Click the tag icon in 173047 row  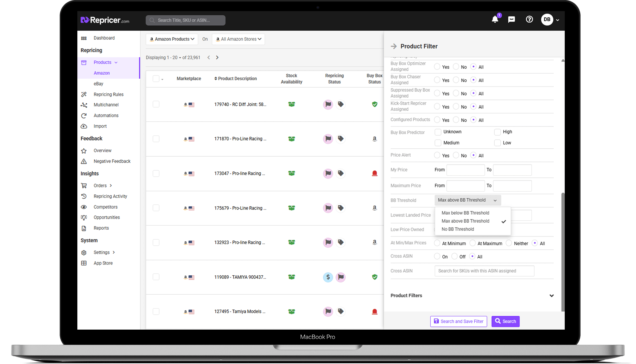click(341, 173)
